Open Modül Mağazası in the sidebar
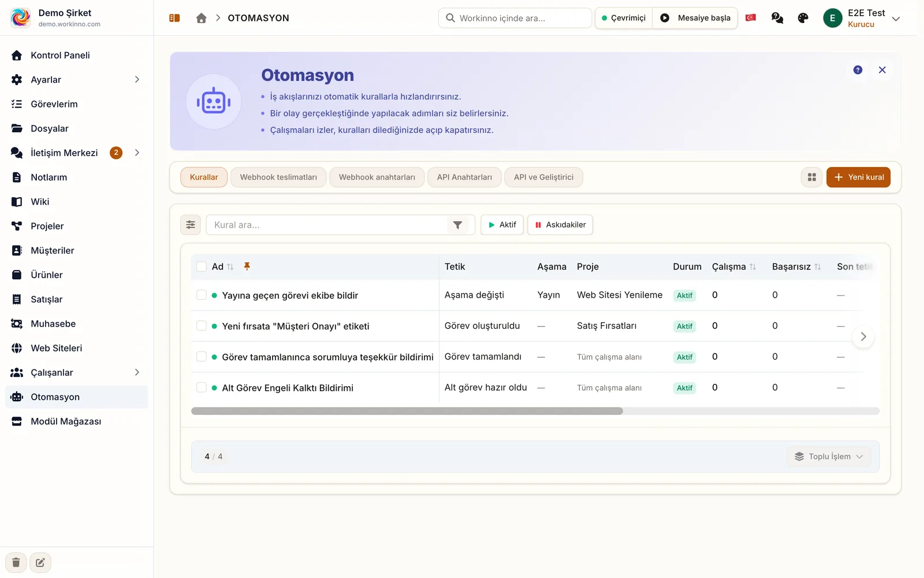 pos(77,421)
